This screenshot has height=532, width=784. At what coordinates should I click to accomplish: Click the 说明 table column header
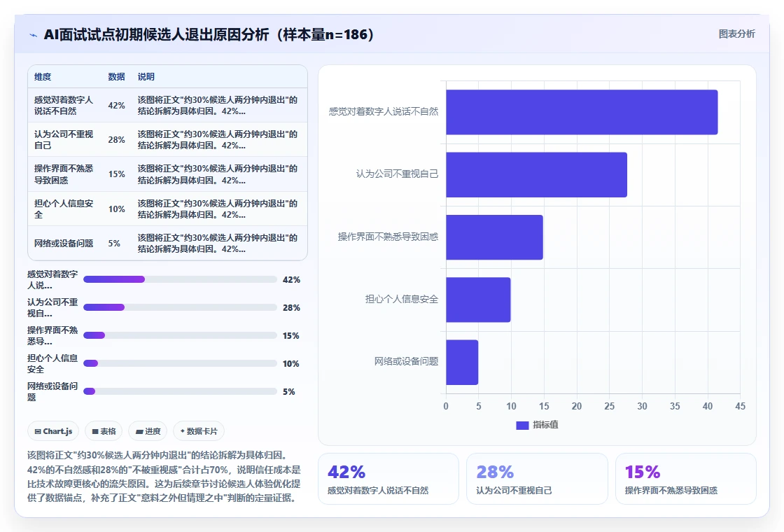(x=146, y=76)
